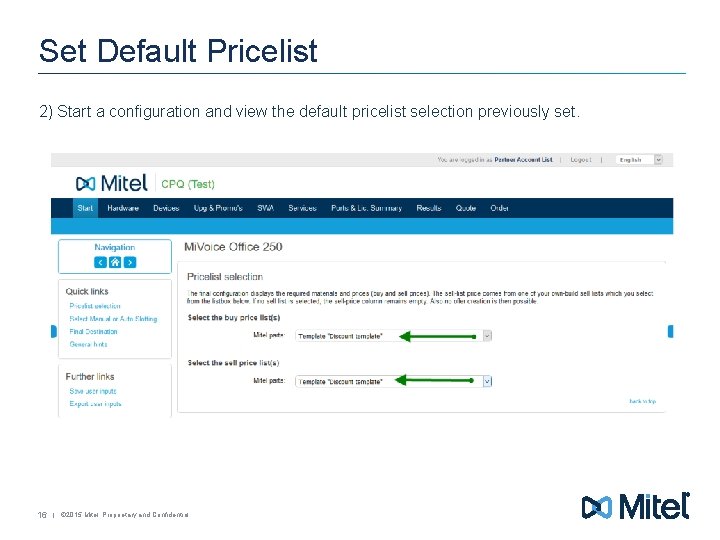Switch to the Hardware tab
Viewport: 720px width, 540px height.
click(x=123, y=208)
